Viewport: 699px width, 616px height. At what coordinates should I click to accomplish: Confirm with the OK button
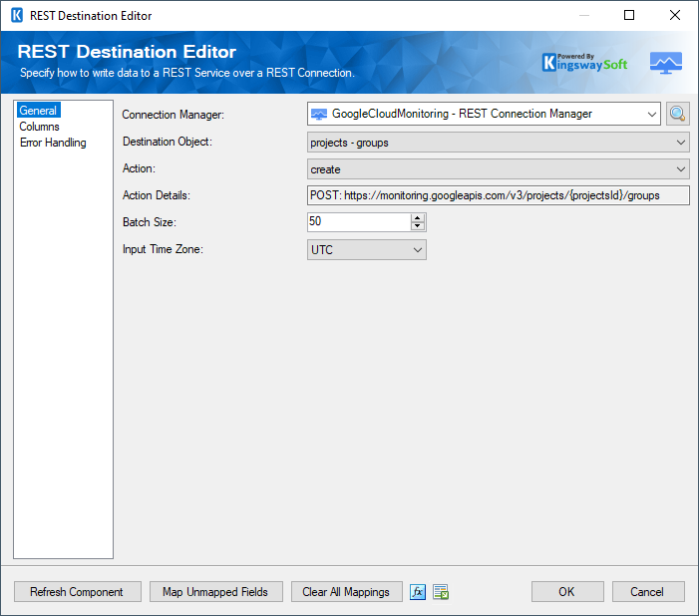tap(567, 592)
